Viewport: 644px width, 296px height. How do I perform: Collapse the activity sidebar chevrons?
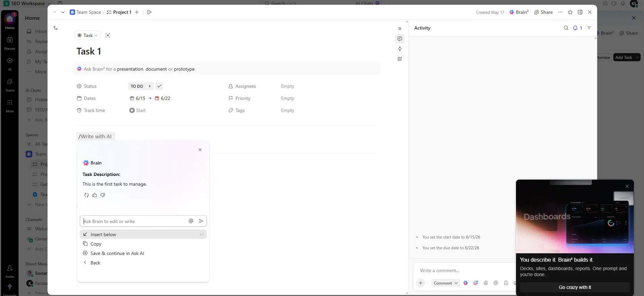[x=400, y=29]
